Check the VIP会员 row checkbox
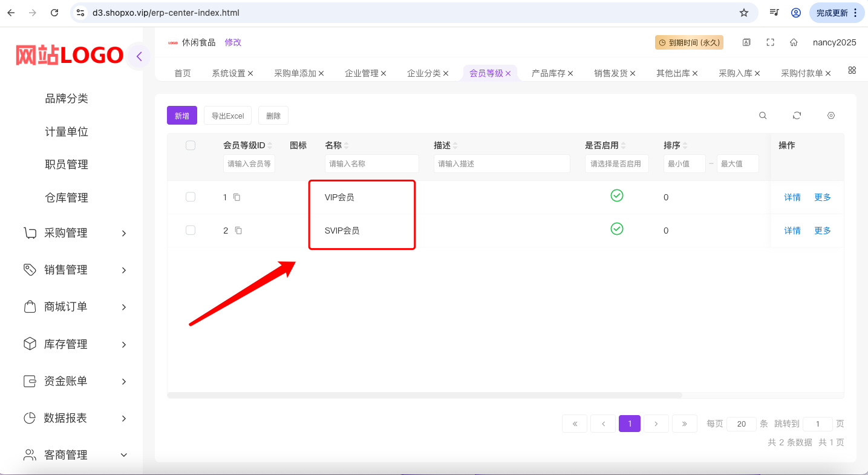The width and height of the screenshot is (868, 475). point(191,197)
